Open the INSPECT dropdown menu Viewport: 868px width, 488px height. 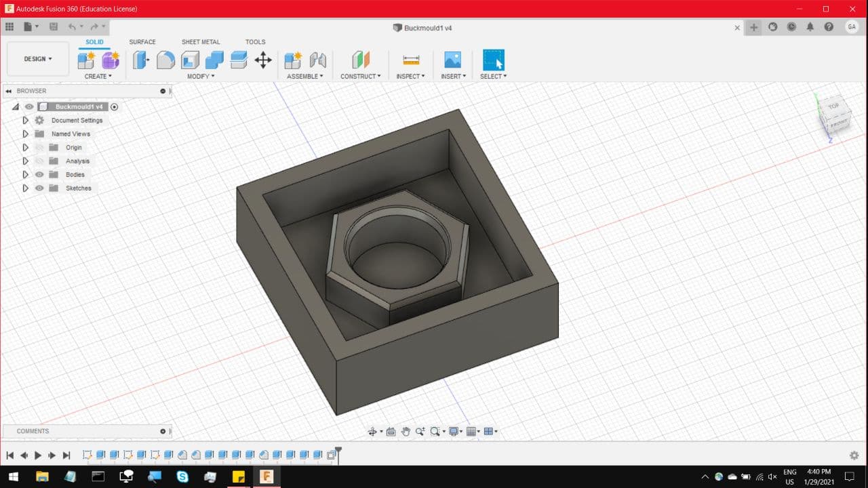pyautogui.click(x=411, y=77)
